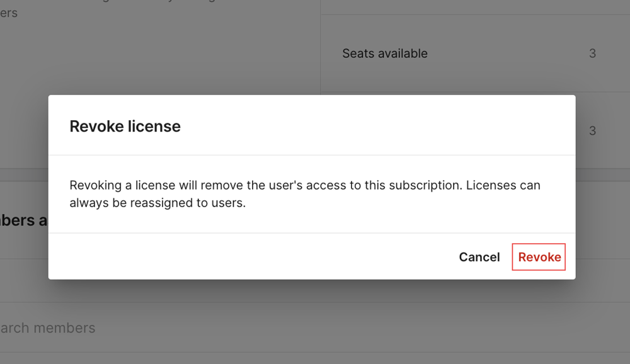This screenshot has height=364, width=630.
Task: Dismiss the dialog with Cancel
Action: pyautogui.click(x=479, y=257)
